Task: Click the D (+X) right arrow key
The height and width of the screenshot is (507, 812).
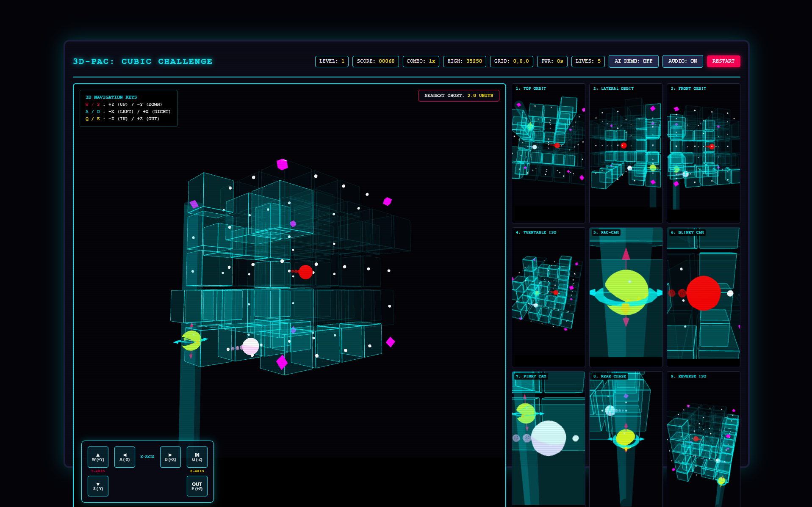Action: (x=170, y=457)
